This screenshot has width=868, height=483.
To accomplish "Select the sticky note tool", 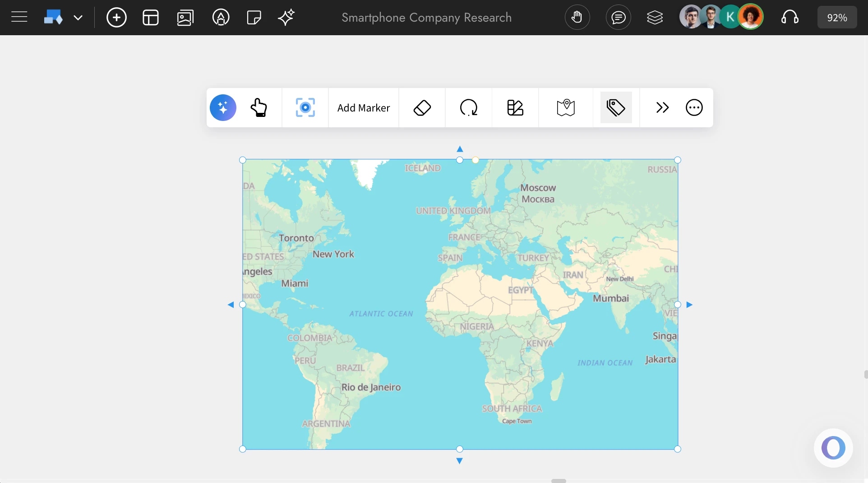I will pyautogui.click(x=254, y=17).
